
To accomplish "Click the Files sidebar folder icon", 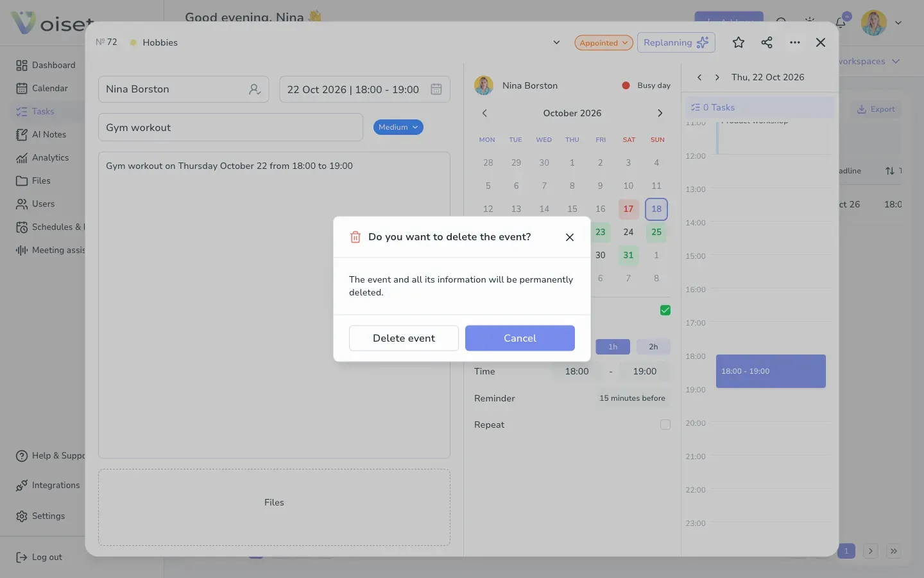I will pos(22,180).
